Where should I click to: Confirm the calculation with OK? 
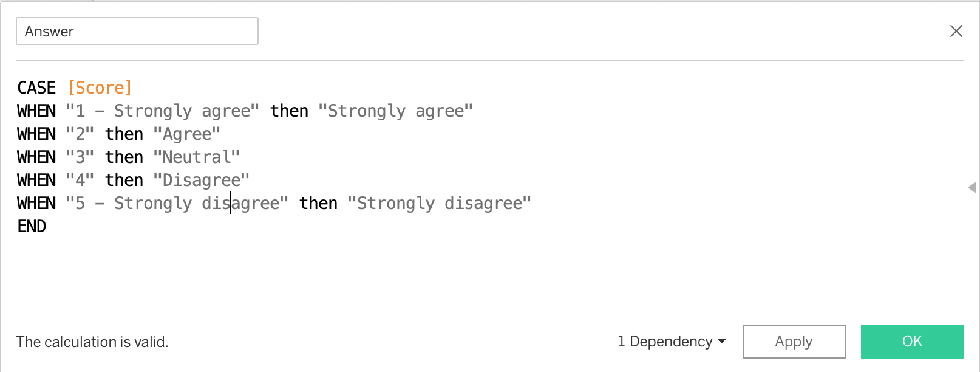[x=912, y=342]
